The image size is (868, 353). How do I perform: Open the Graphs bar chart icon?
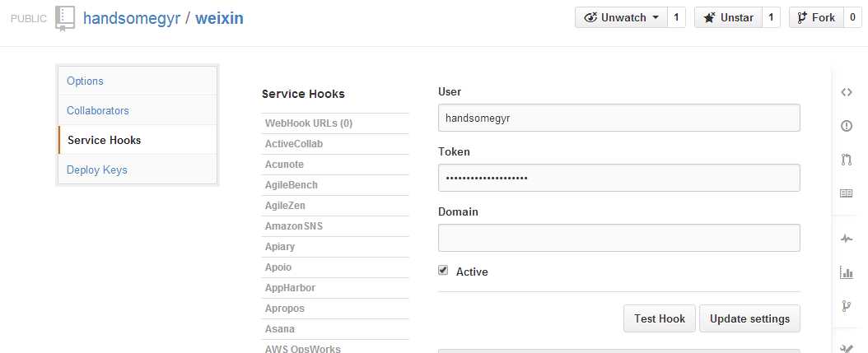[846, 272]
